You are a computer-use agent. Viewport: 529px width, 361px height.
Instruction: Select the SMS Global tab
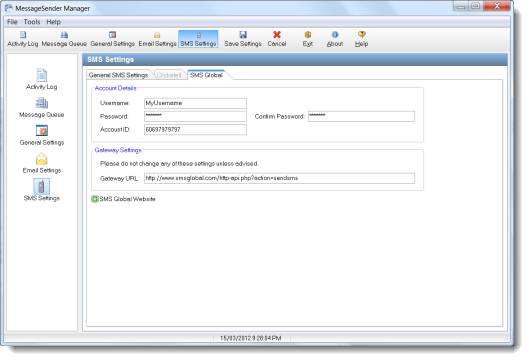tap(206, 75)
